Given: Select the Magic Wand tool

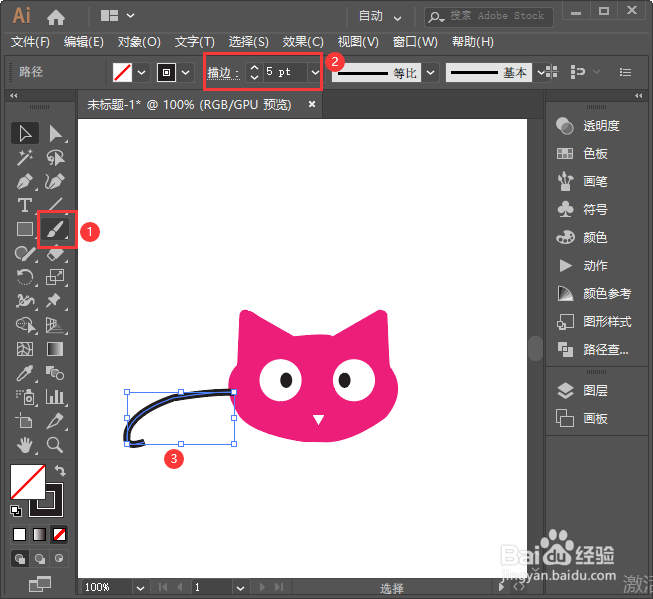Looking at the screenshot, I should click(x=25, y=157).
